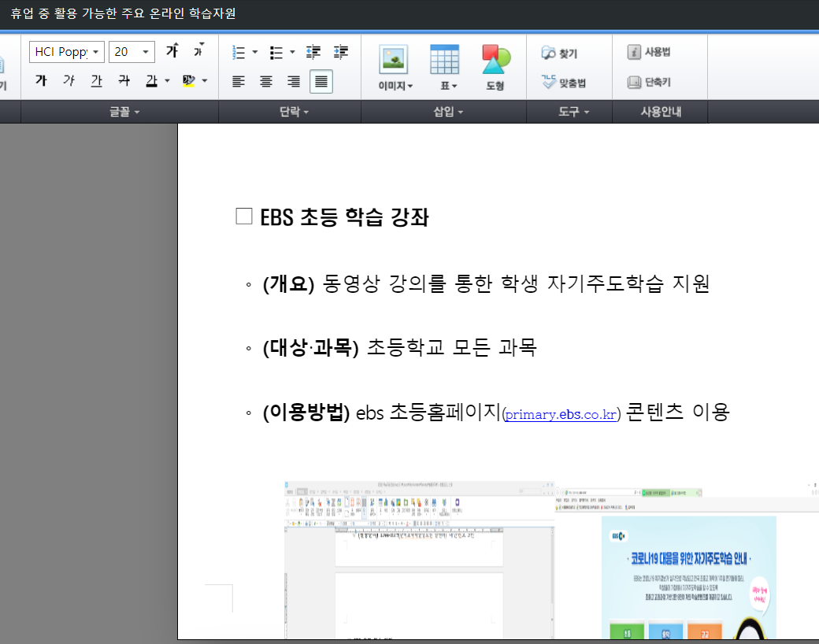Open the highlight color dropdown arrow
Image resolution: width=819 pixels, height=644 pixels.
[205, 80]
